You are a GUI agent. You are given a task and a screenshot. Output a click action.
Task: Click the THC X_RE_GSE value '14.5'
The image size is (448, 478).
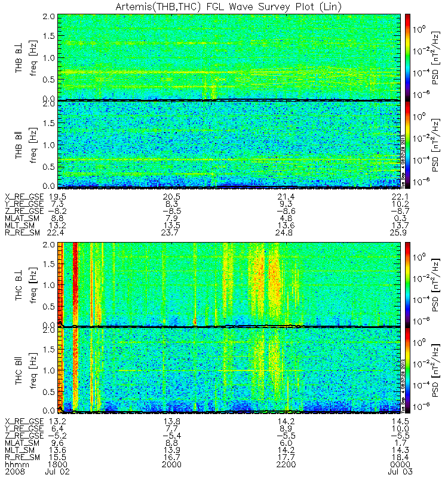400,422
